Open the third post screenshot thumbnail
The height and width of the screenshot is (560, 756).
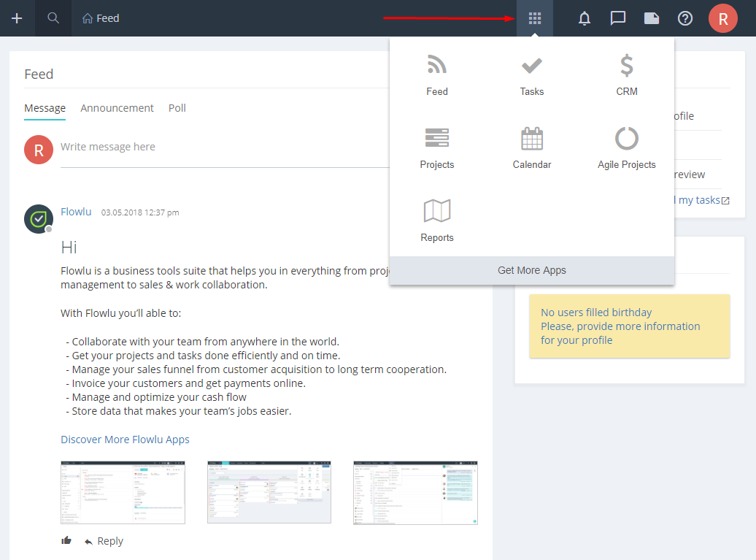416,493
